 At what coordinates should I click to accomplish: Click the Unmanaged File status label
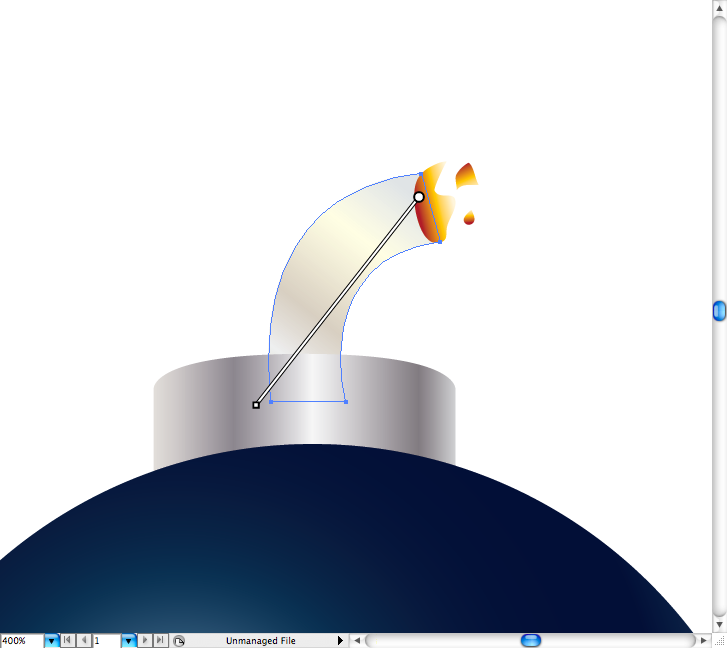(x=260, y=640)
